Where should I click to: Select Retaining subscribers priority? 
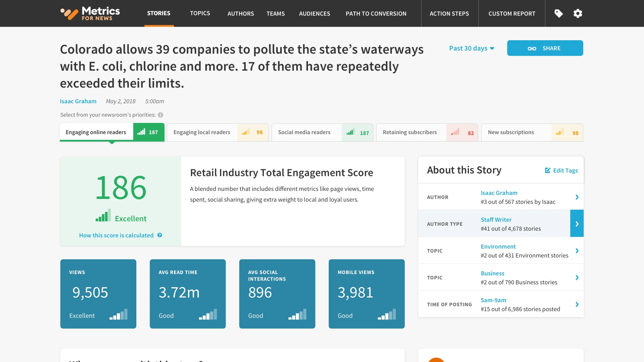click(x=427, y=132)
